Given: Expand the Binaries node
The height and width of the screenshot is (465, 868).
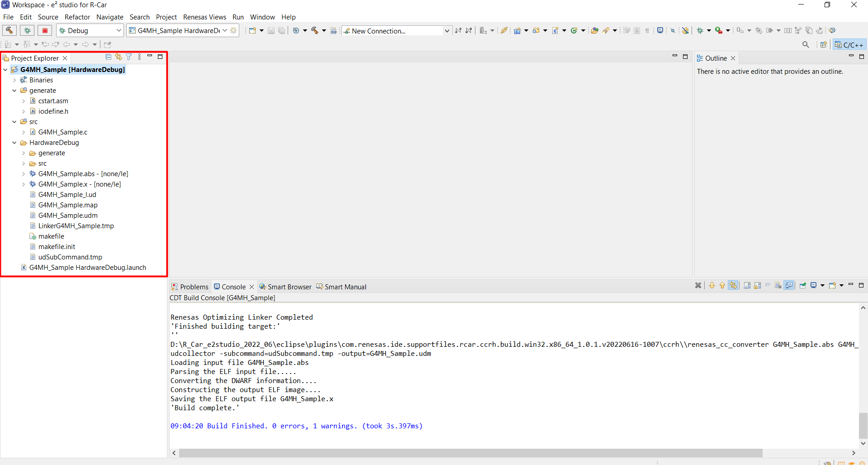Looking at the screenshot, I should point(14,80).
